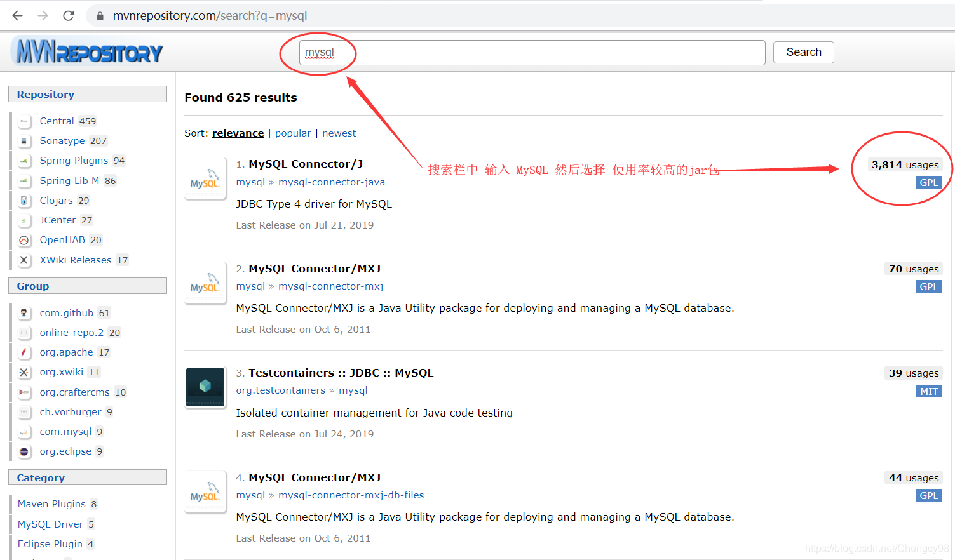The image size is (955, 560).
Task: Open Testcontainers :: JDBC :: MySQL title
Action: 341,373
